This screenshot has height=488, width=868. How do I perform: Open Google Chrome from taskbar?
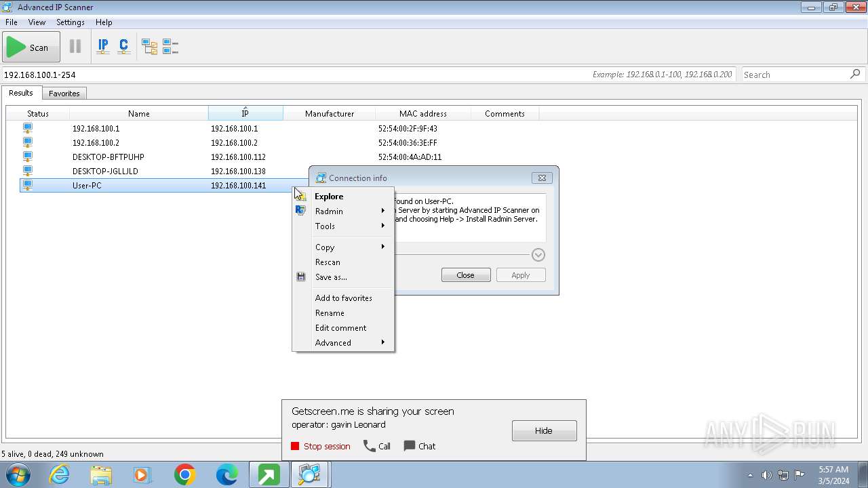point(184,474)
